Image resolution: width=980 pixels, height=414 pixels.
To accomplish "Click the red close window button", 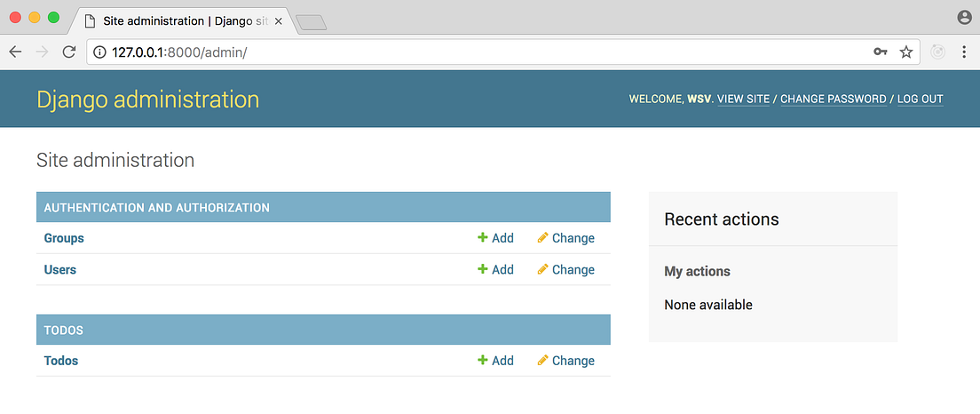I will point(16,18).
